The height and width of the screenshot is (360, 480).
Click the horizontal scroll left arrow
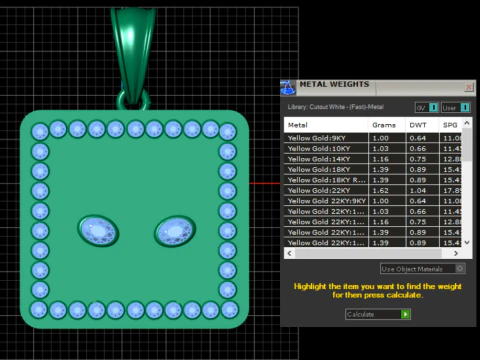pyautogui.click(x=289, y=253)
